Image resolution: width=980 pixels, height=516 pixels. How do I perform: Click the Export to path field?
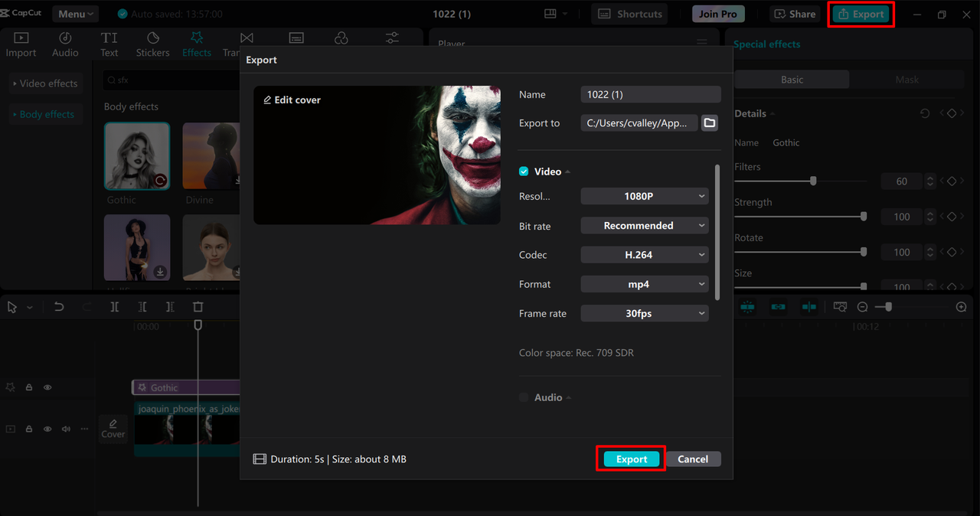click(639, 122)
